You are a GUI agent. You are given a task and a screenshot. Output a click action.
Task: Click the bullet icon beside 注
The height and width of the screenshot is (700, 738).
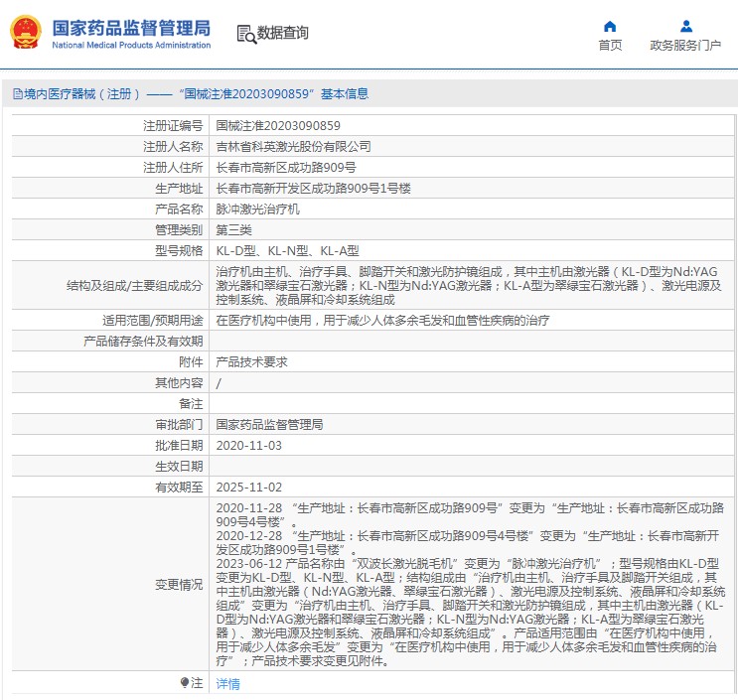click(185, 682)
